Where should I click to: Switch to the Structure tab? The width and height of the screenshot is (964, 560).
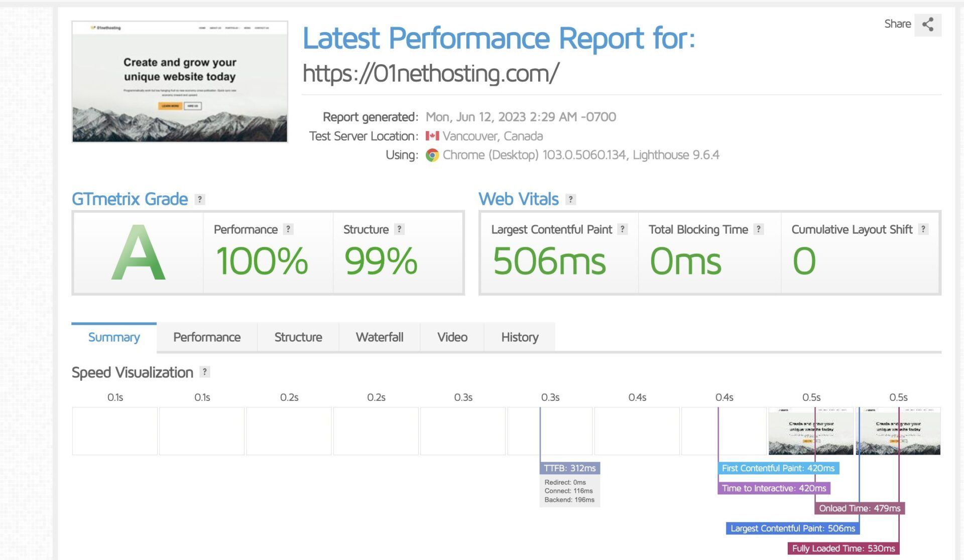298,337
